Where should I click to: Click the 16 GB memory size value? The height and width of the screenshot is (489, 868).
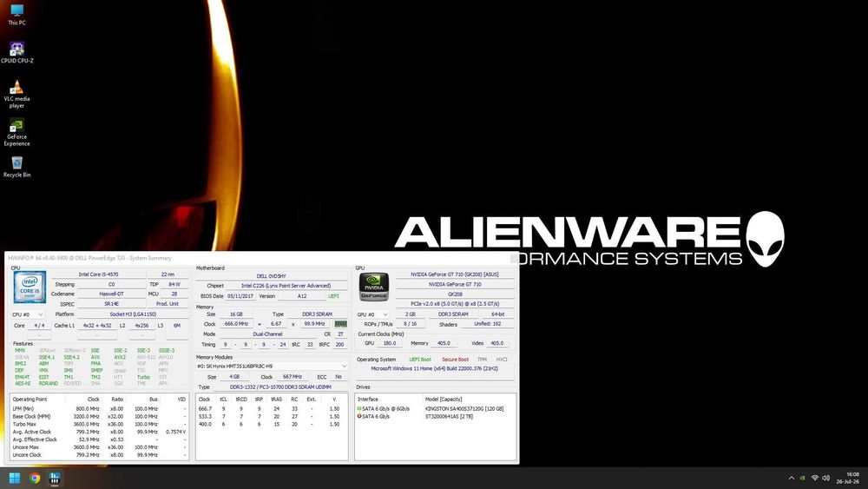pos(236,314)
